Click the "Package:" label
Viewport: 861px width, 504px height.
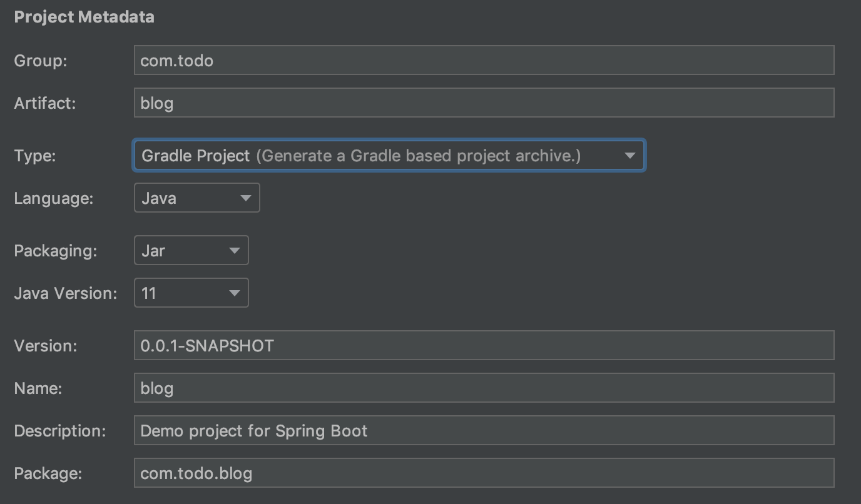[48, 473]
